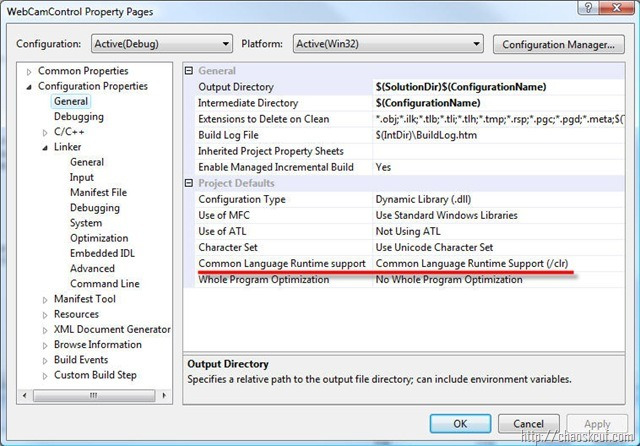This screenshot has width=640, height=446.
Task: Expand the Common Properties tree node
Action: pyautogui.click(x=29, y=72)
